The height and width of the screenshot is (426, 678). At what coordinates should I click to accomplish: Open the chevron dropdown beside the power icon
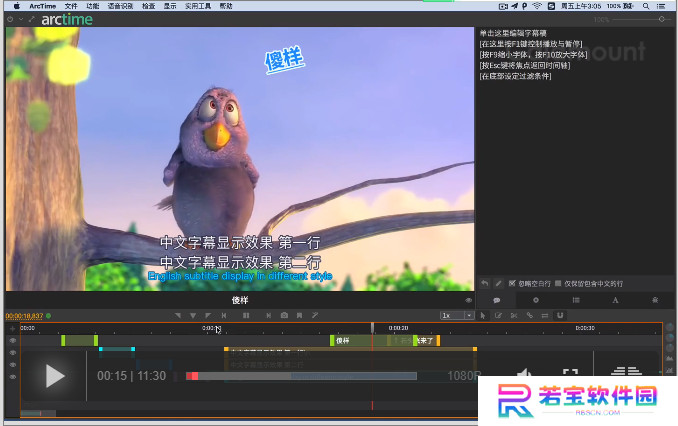coord(21,19)
